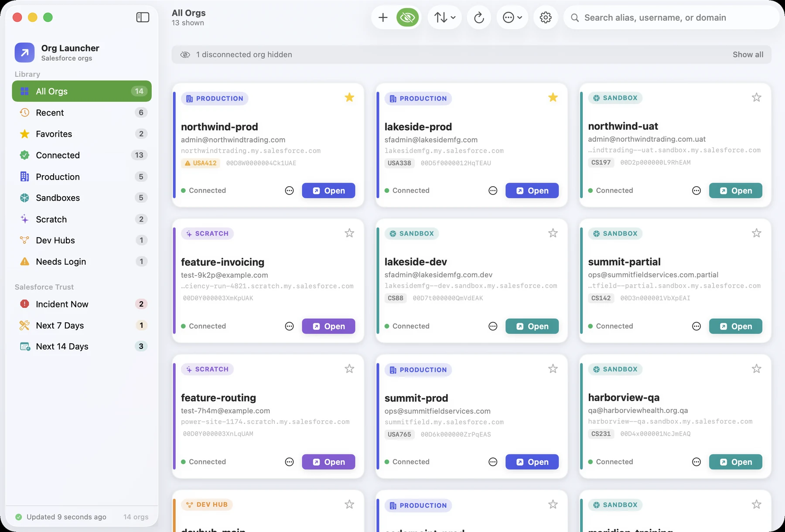Image resolution: width=785 pixels, height=532 pixels.
Task: Show more options for feature-routing
Action: coord(289,462)
